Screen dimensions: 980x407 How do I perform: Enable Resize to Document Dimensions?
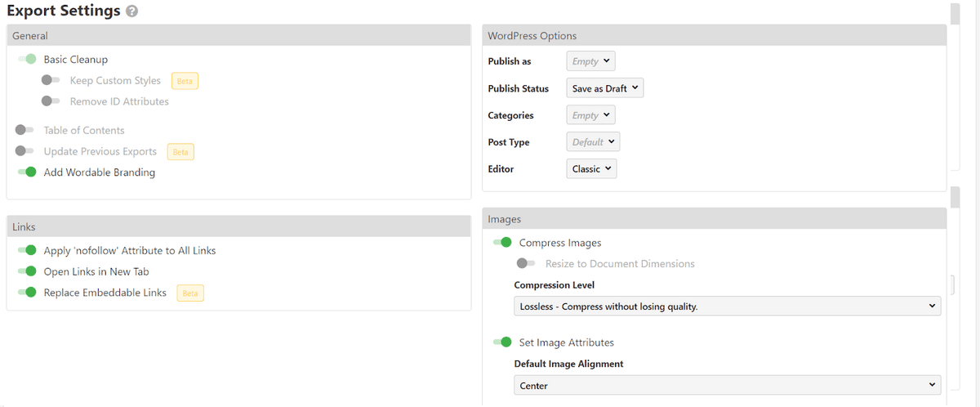pos(527,264)
